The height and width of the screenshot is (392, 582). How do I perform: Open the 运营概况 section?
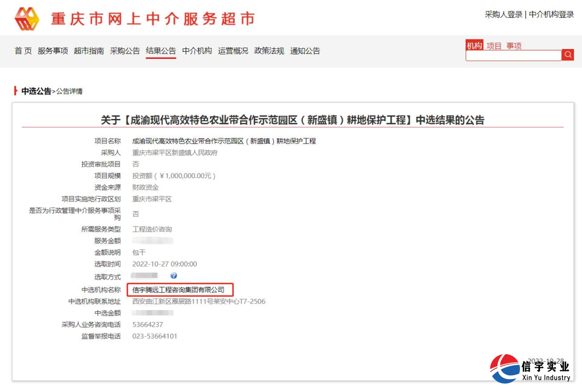pyautogui.click(x=233, y=51)
